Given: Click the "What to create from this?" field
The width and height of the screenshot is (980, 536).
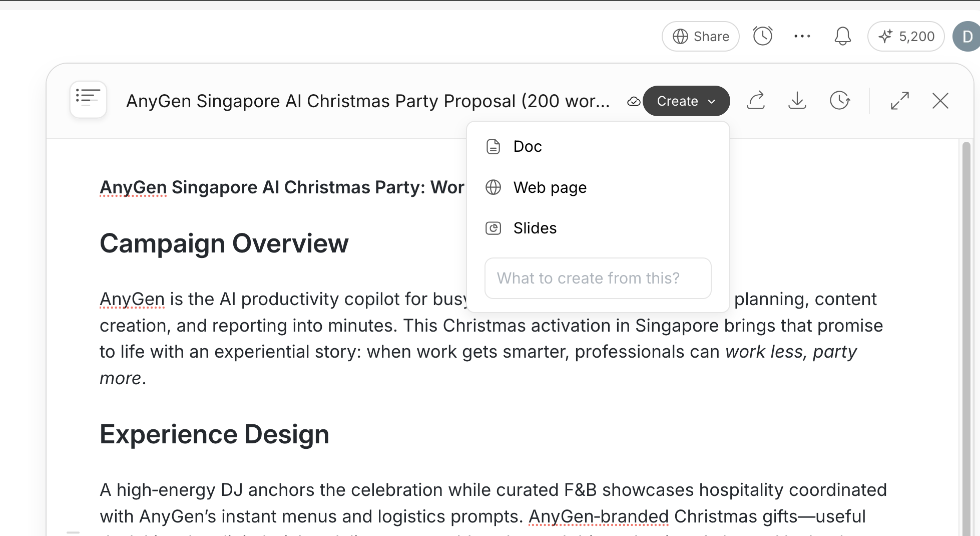Looking at the screenshot, I should pos(598,279).
